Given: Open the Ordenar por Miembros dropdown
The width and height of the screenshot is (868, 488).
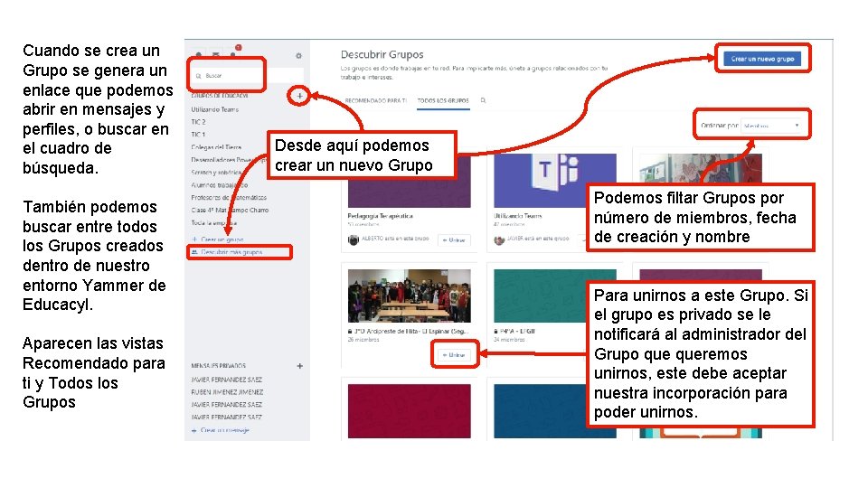Looking at the screenshot, I should pos(771,126).
